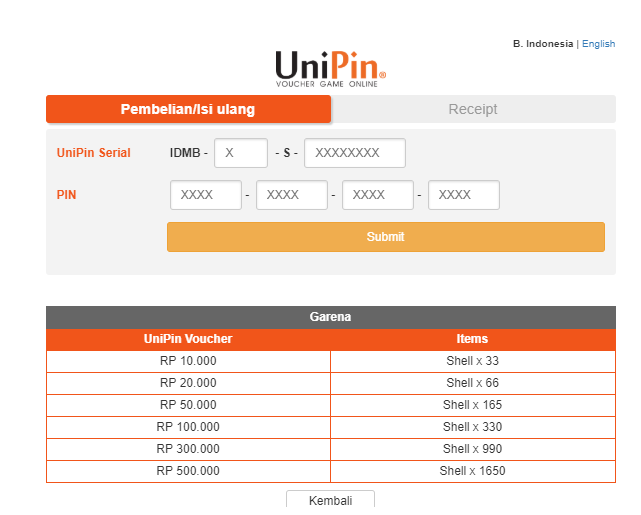Select the RP 20.000 cell
The image size is (641, 515).
click(x=188, y=383)
